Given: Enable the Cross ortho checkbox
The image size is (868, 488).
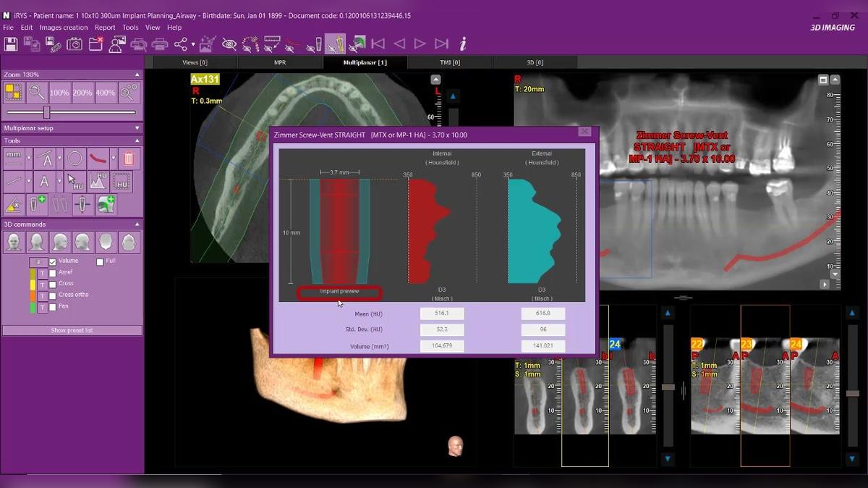Looking at the screenshot, I should (x=52, y=296).
